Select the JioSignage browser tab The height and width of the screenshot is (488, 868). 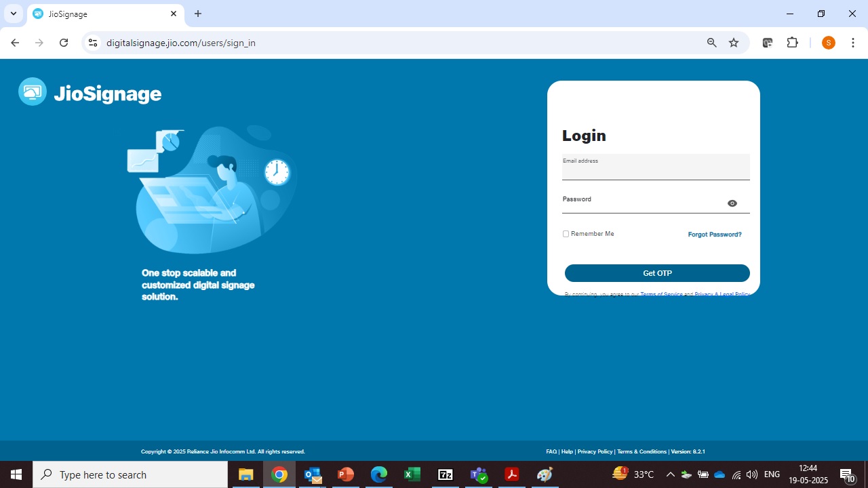pyautogui.click(x=105, y=14)
